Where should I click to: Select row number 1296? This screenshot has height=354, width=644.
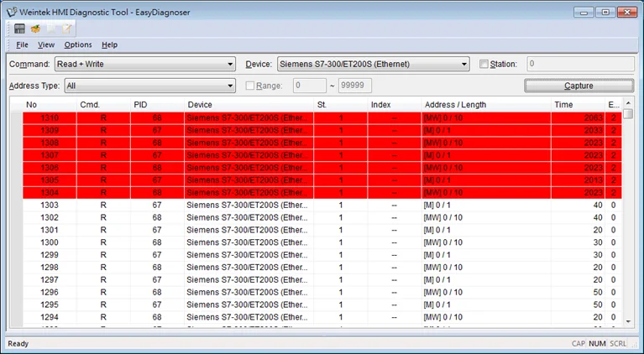[x=322, y=292]
